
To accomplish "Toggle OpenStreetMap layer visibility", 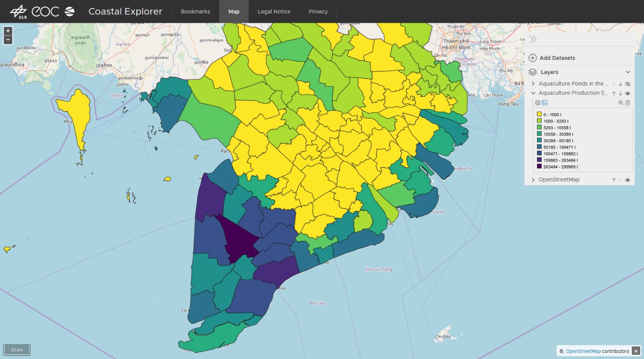I will [x=628, y=180].
